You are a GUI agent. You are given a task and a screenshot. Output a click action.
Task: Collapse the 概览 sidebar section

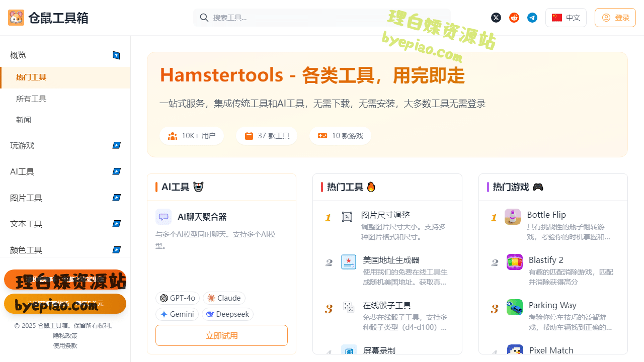coord(116,55)
